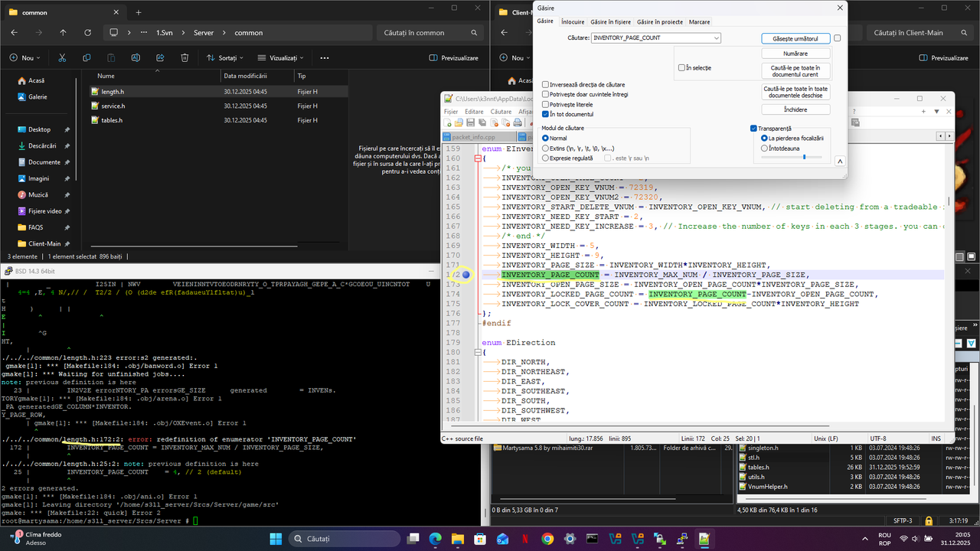Open the three-dots more options in common Explorer

325,58
